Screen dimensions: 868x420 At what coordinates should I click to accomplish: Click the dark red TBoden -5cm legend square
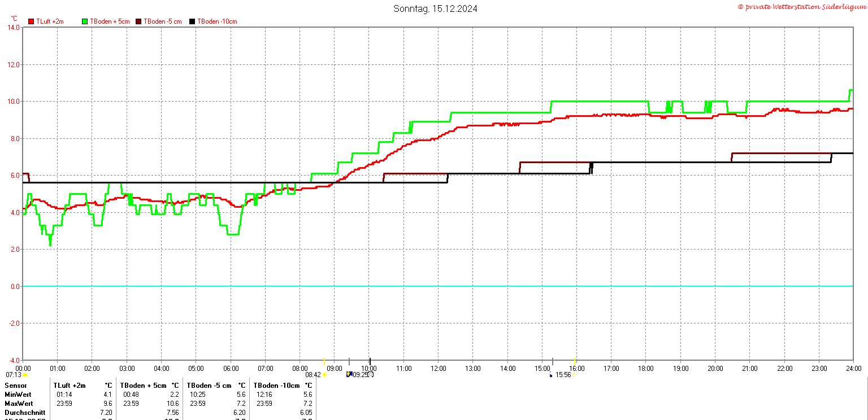click(138, 21)
